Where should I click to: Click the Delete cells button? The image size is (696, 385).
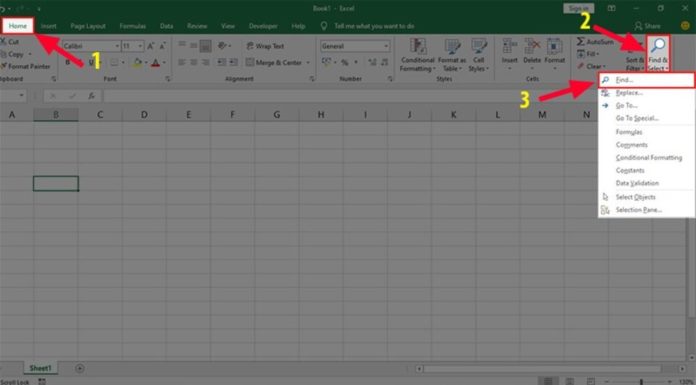[532, 55]
